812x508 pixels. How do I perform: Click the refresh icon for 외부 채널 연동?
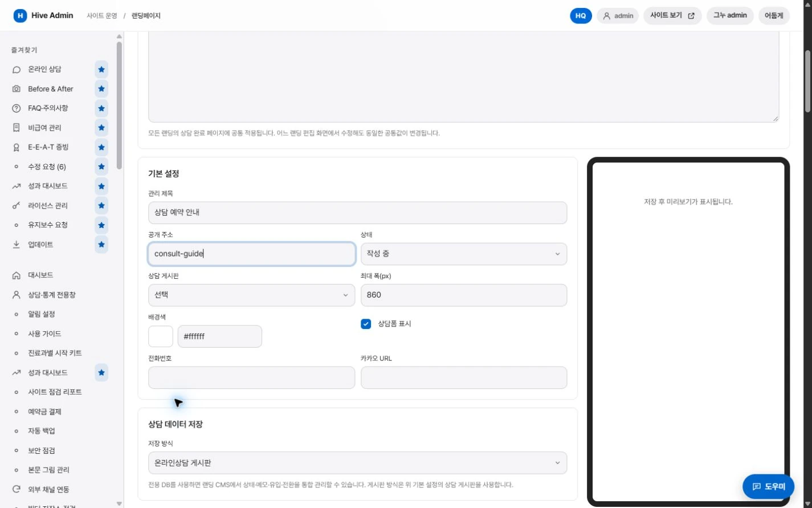coord(17,489)
